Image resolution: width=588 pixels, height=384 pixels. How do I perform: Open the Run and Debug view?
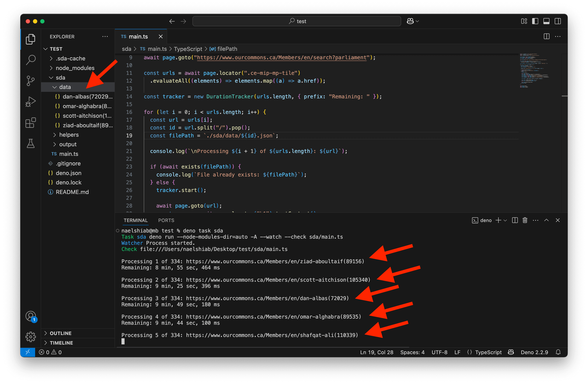(x=31, y=102)
